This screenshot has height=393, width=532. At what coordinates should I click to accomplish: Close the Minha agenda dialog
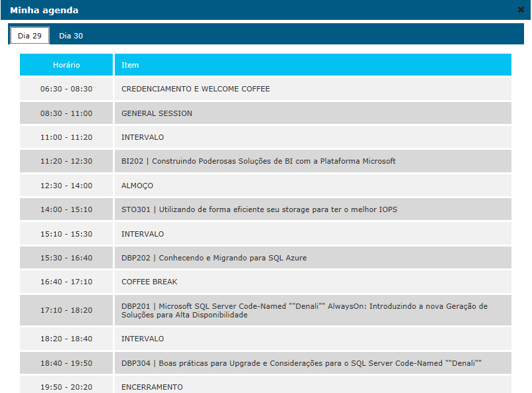[x=521, y=10]
